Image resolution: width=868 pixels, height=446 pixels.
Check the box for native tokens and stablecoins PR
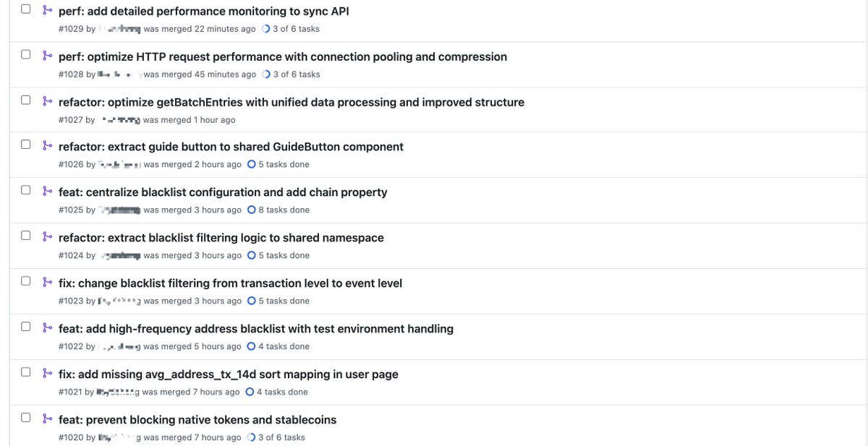[26, 418]
